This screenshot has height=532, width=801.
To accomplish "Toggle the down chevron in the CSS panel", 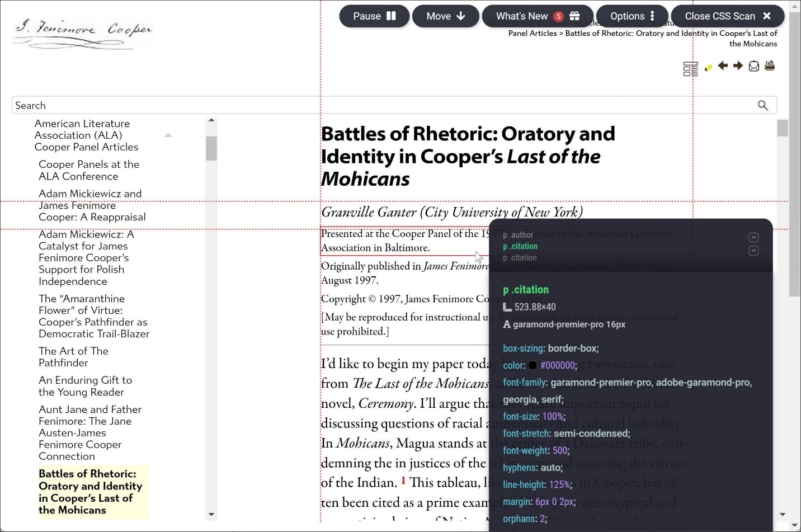I will point(753,251).
